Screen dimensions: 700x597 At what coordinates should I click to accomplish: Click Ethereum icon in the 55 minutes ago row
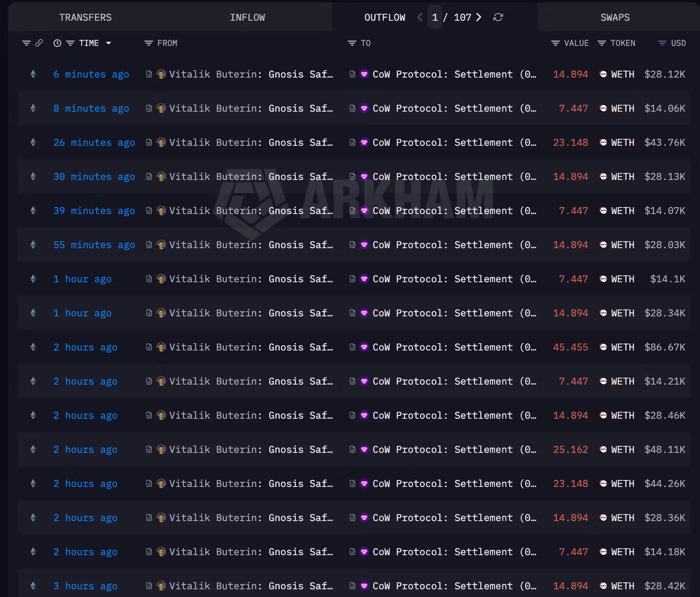coord(33,244)
